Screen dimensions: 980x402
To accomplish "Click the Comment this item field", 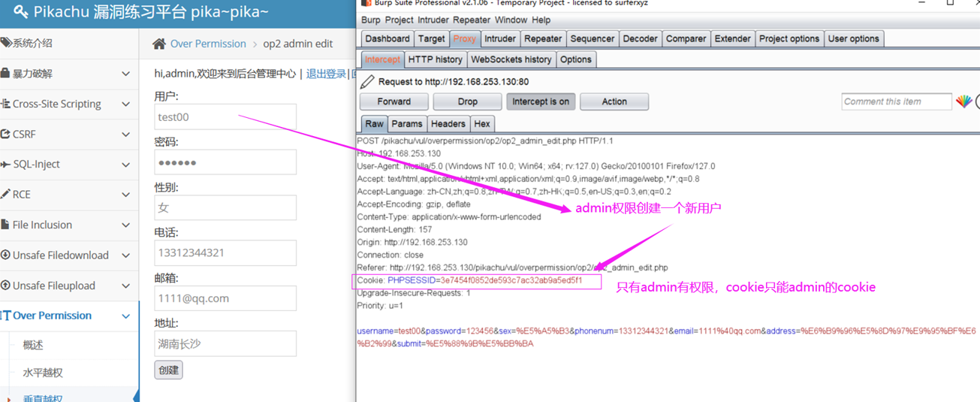I will (x=897, y=101).
